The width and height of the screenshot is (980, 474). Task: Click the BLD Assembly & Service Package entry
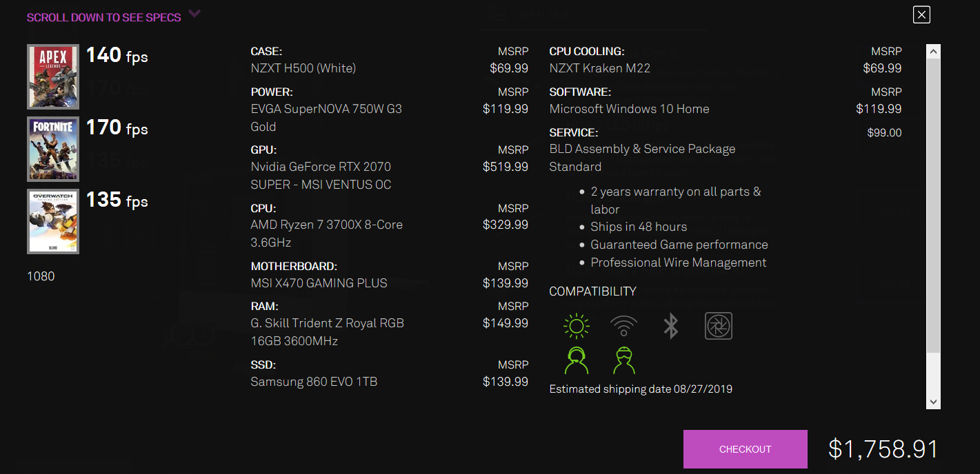(643, 158)
